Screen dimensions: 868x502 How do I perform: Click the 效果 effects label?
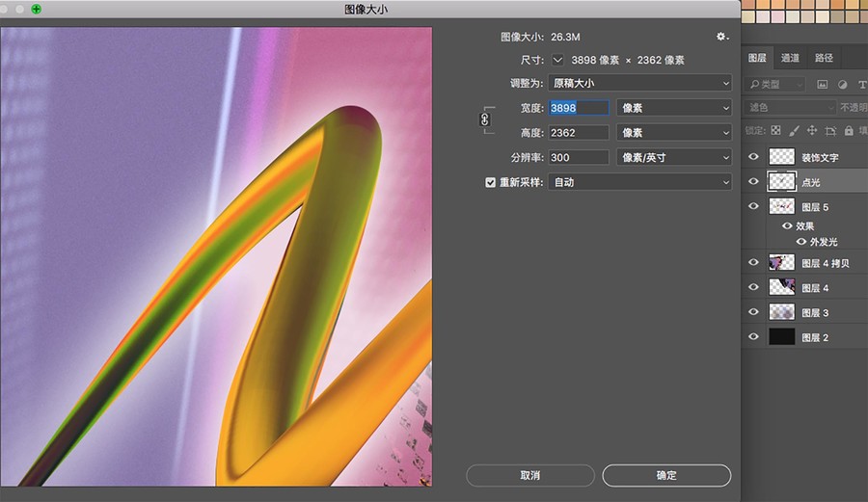pos(805,225)
